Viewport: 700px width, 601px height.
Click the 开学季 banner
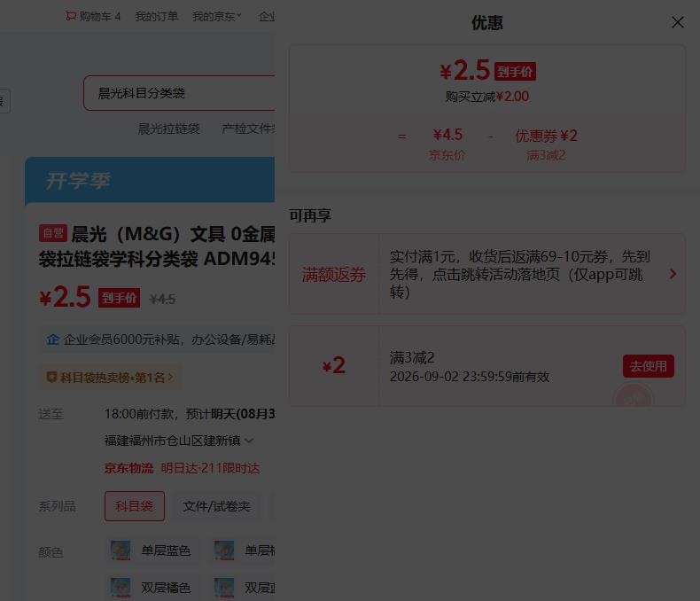tap(150, 181)
